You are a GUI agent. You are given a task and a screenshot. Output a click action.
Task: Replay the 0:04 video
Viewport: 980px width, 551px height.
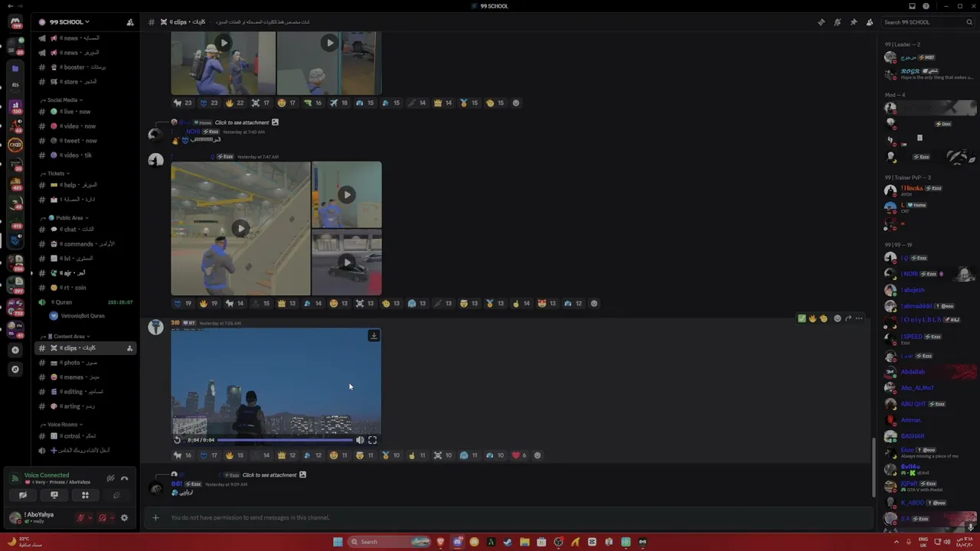pyautogui.click(x=178, y=440)
